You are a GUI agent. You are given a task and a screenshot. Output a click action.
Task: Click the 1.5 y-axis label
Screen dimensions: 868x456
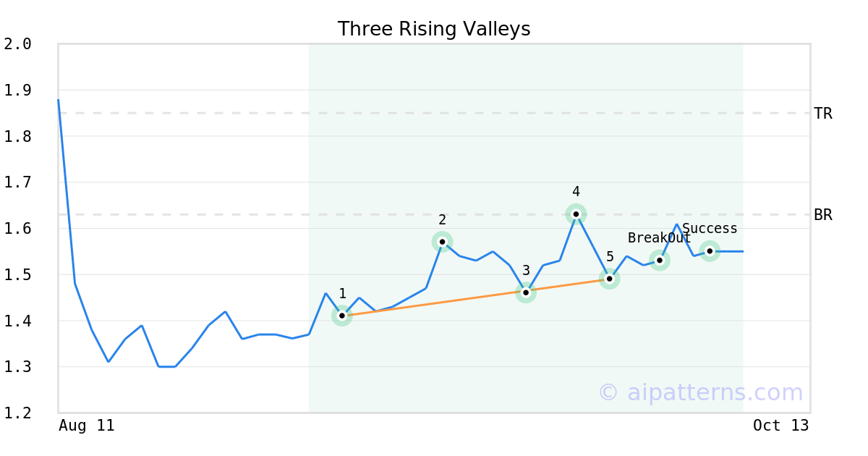(x=18, y=275)
